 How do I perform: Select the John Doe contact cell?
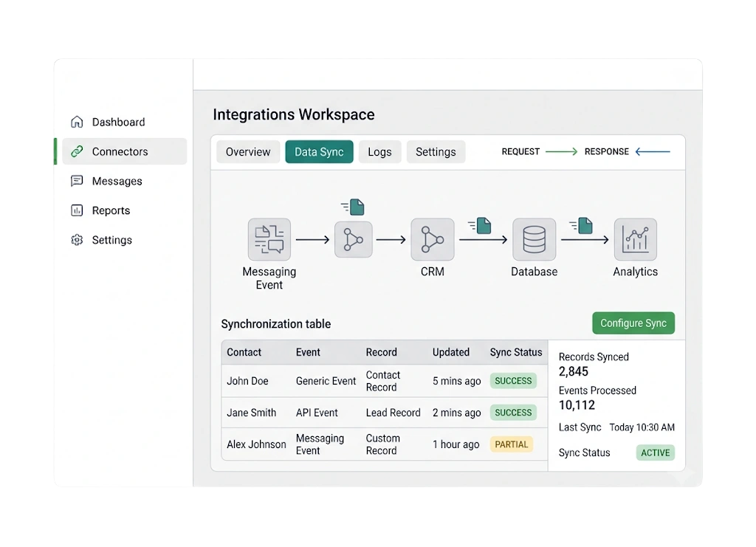pos(247,381)
